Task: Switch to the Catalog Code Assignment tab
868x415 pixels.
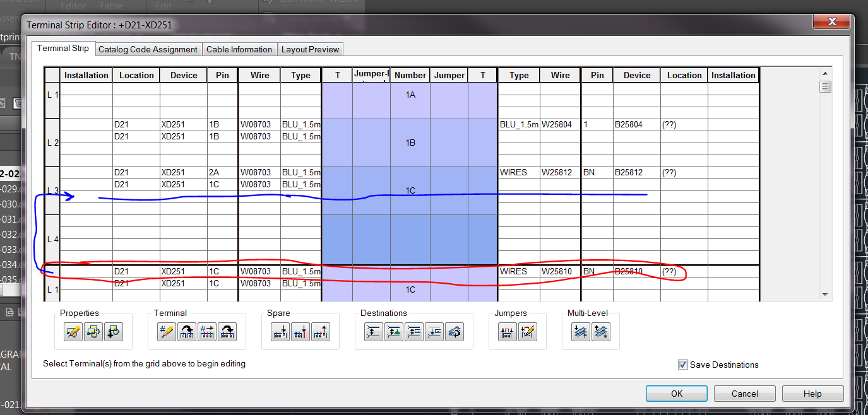Action: point(148,49)
